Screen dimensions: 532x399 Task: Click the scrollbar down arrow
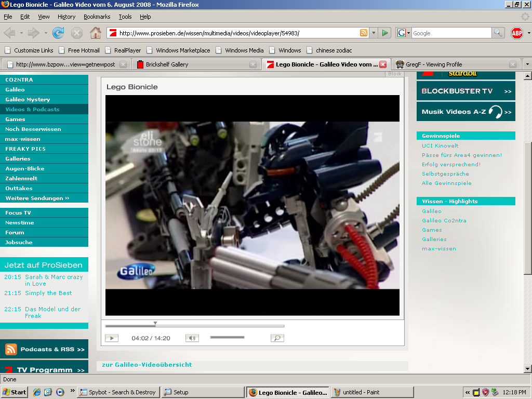(527, 369)
